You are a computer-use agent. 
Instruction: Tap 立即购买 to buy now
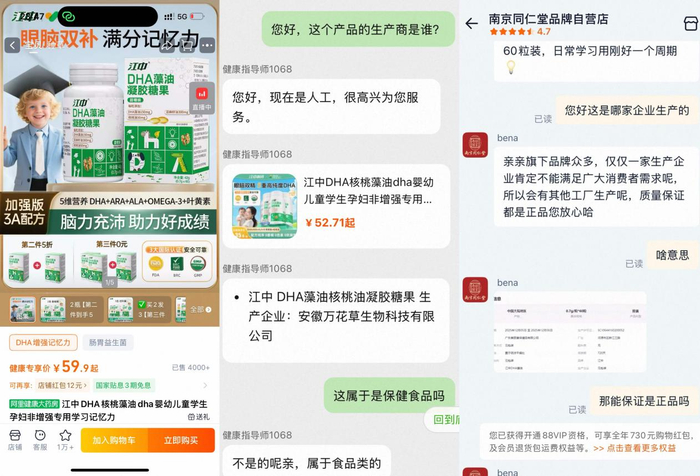tap(181, 440)
